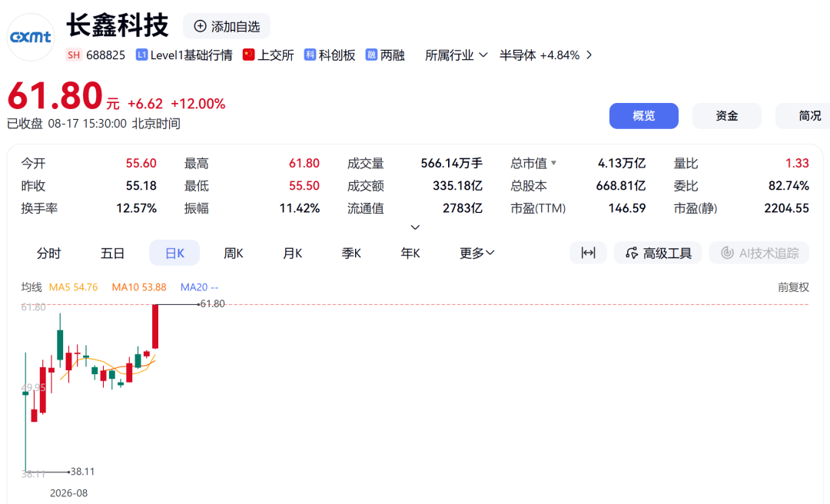This screenshot has width=830, height=504.
Task: Expand more quote data with down chevron
Action: pos(416,227)
